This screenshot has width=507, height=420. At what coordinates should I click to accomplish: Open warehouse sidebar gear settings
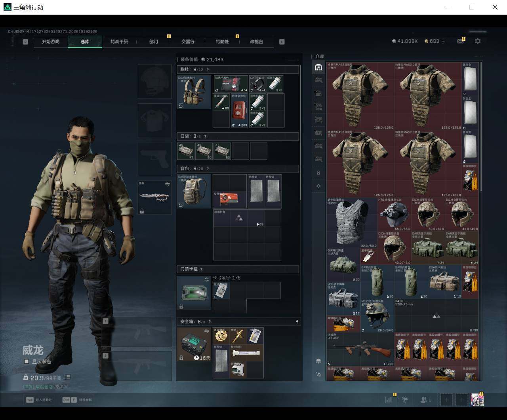pos(318,186)
